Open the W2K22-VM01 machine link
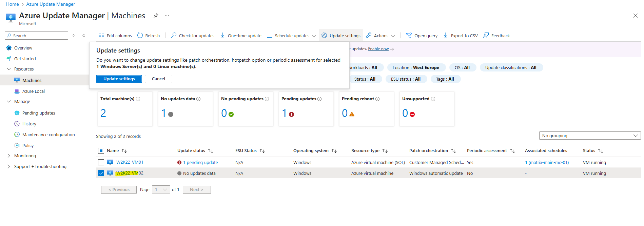This screenshot has height=226, width=644. 130,162
